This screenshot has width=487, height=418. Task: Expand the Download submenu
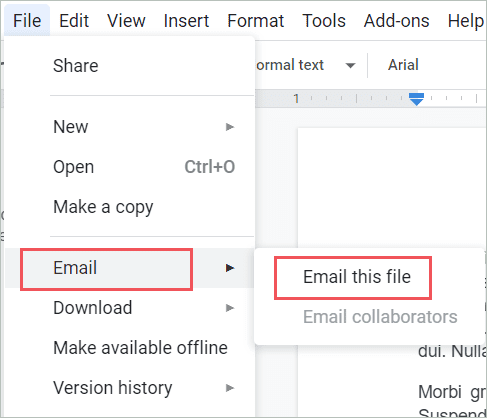click(x=129, y=308)
